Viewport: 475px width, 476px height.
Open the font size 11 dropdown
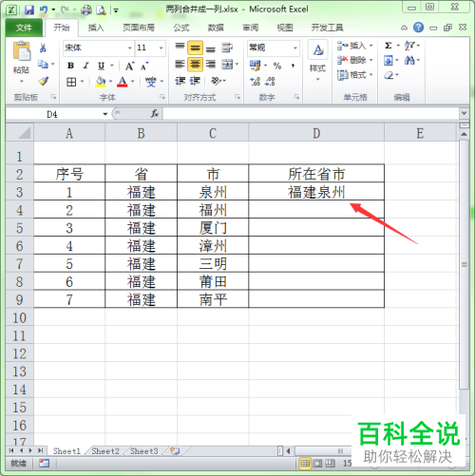[x=161, y=48]
